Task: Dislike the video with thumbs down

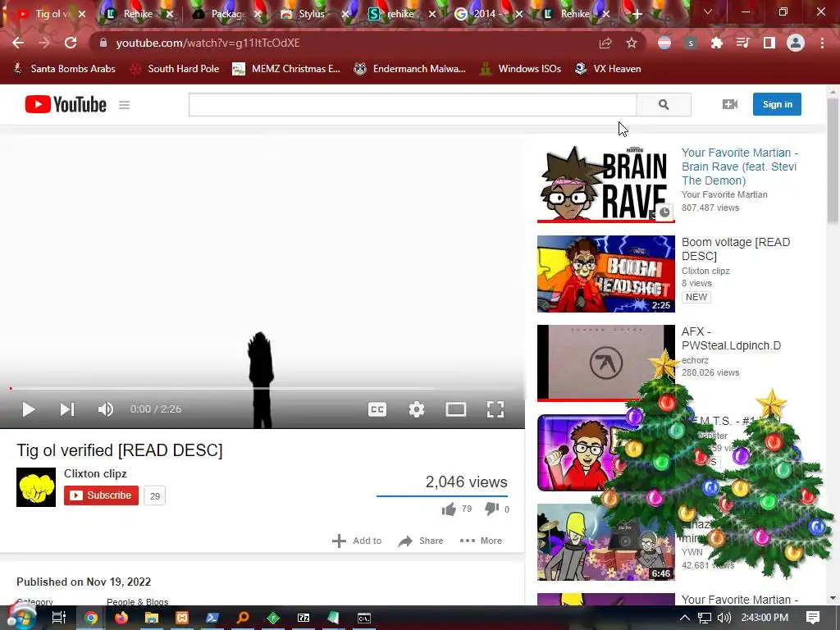Action: point(492,509)
